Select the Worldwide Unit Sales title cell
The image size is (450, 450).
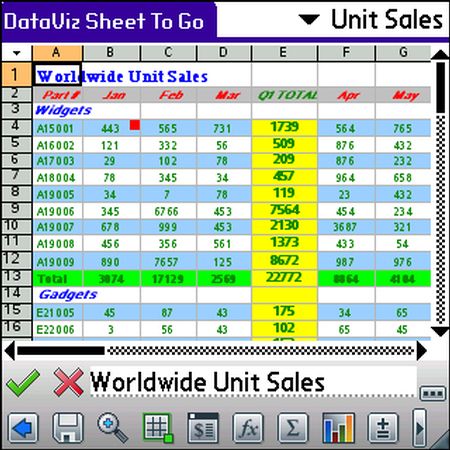57,75
